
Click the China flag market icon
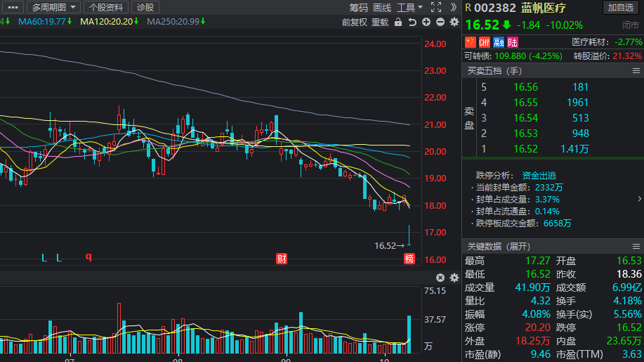pyautogui.click(x=471, y=42)
